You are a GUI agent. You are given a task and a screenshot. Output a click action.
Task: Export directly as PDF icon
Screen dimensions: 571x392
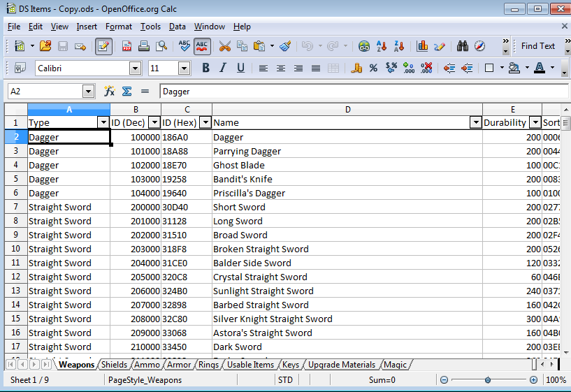pos(127,46)
